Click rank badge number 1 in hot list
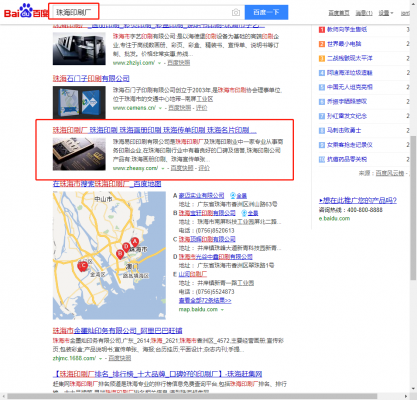The height and width of the screenshot is (400, 417). point(322,30)
